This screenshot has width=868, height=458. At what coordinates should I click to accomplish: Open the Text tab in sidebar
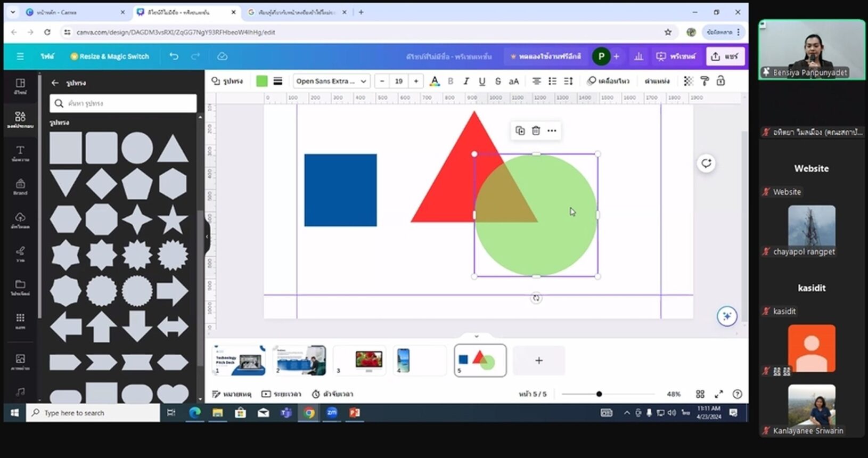20,153
